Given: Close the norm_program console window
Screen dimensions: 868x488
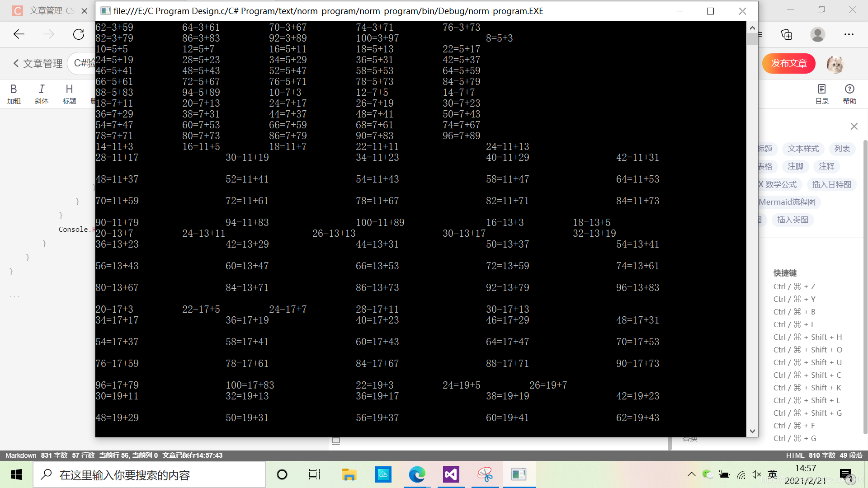Looking at the screenshot, I should (742, 11).
